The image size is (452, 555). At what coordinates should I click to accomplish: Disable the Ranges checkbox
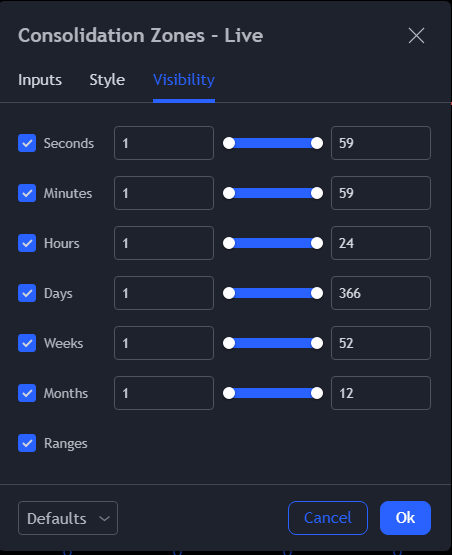coord(27,443)
